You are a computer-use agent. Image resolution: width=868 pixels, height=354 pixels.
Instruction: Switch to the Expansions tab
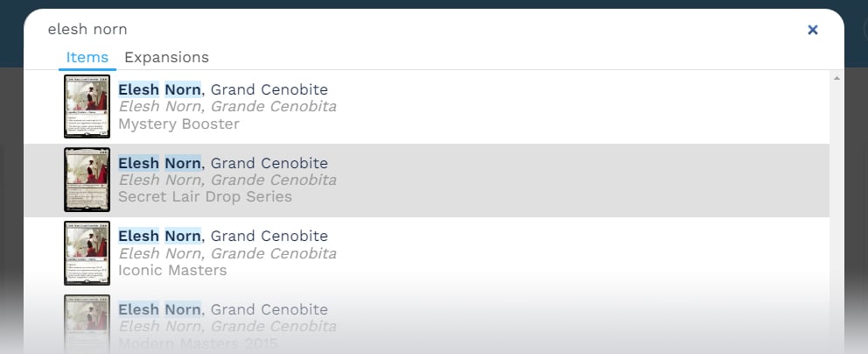point(166,58)
